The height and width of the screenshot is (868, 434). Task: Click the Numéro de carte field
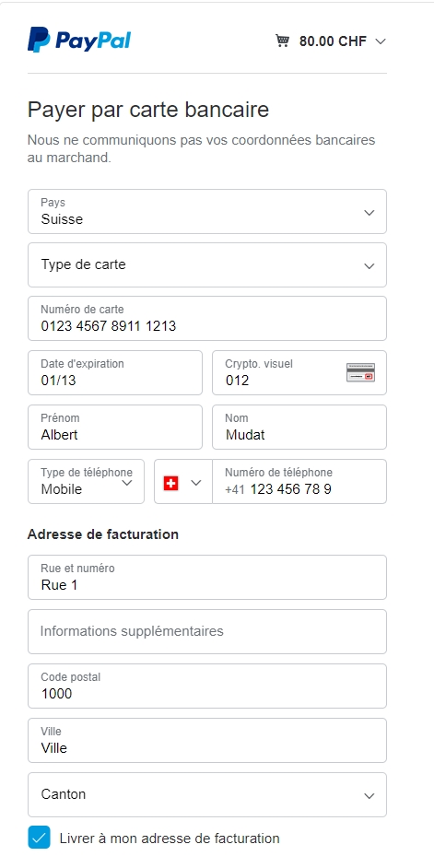207,318
